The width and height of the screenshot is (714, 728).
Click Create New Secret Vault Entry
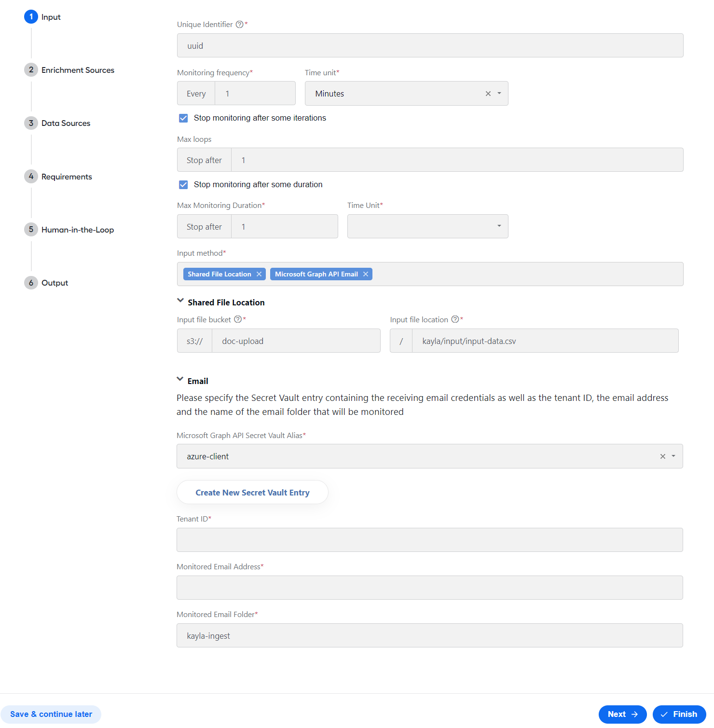click(x=252, y=493)
